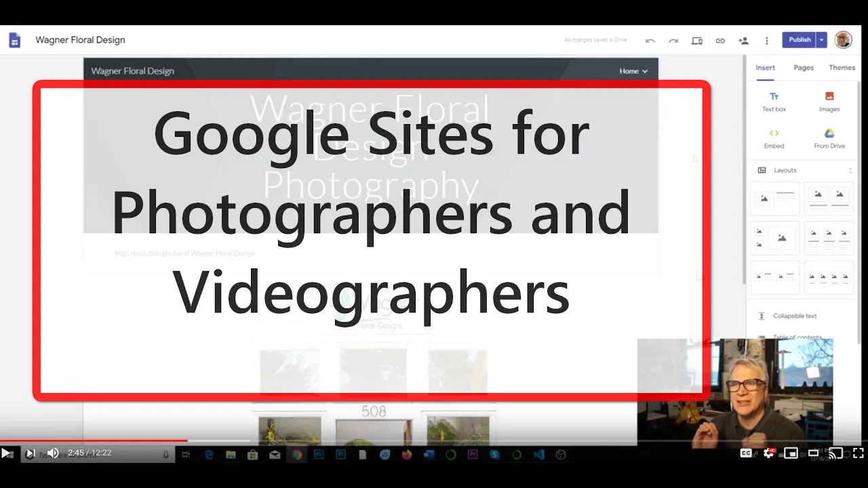This screenshot has height=488, width=868.
Task: Publish the site
Action: [x=800, y=40]
